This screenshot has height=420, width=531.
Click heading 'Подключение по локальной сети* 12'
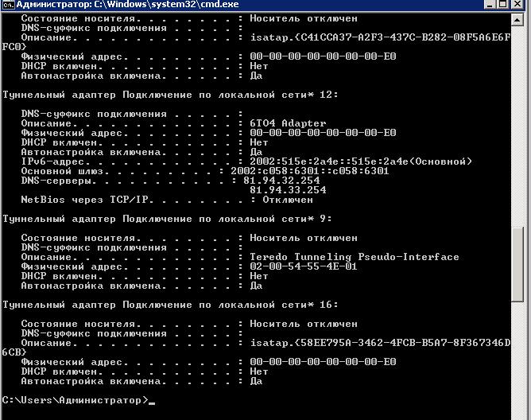click(227, 95)
